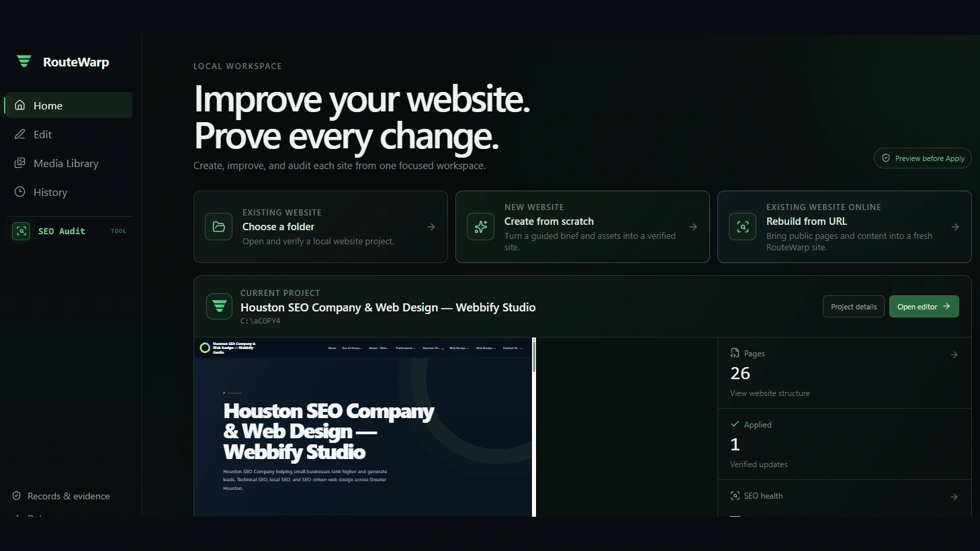Image resolution: width=980 pixels, height=551 pixels.
Task: Click the arrow on the Pages tile
Action: coord(954,354)
